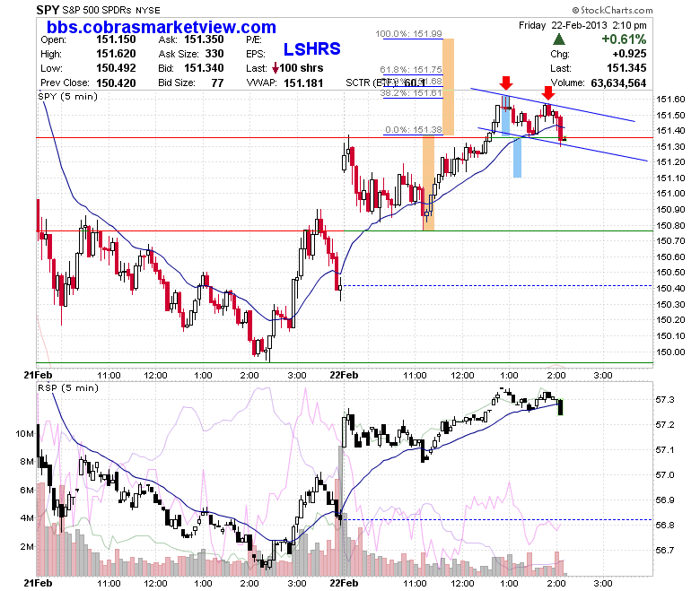This screenshot has width=700, height=591.
Task: Open the bbs.cobrasmarketview.com link
Action: pos(162,27)
